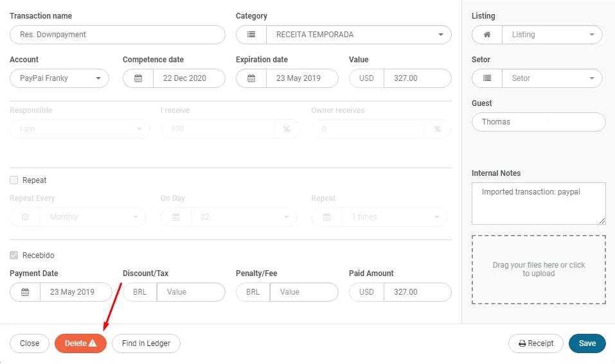
Task: Toggle the Recebido checkbox
Action: 14,256
